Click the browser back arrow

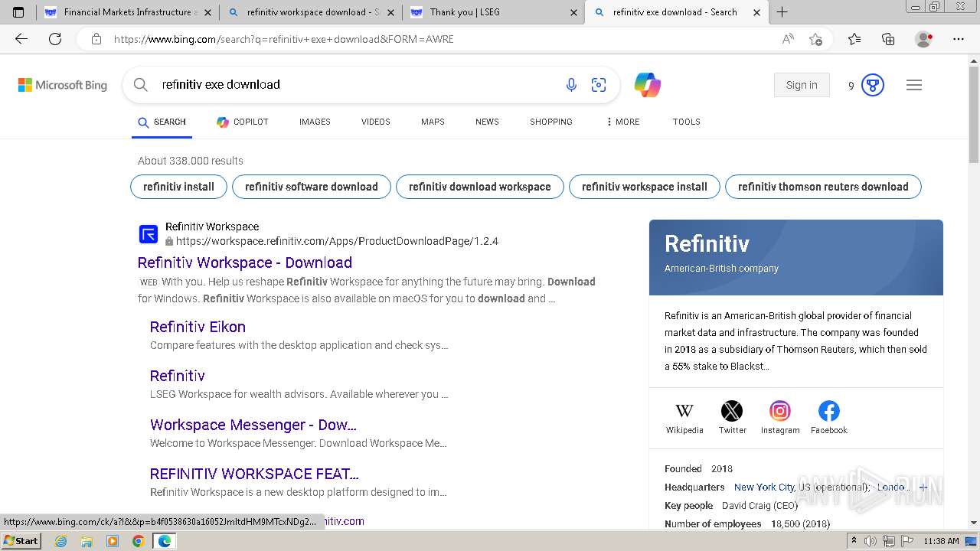pos(21,39)
